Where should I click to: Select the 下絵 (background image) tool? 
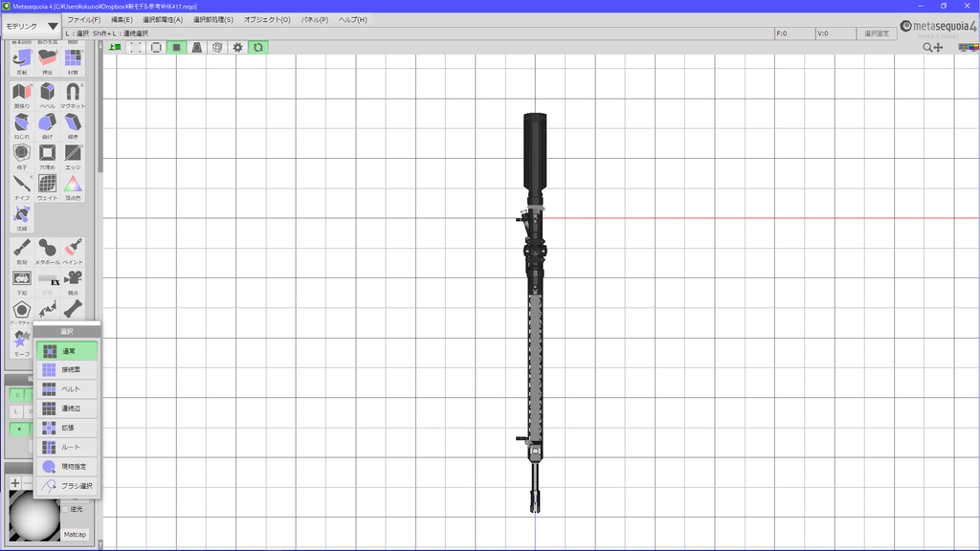click(x=22, y=282)
